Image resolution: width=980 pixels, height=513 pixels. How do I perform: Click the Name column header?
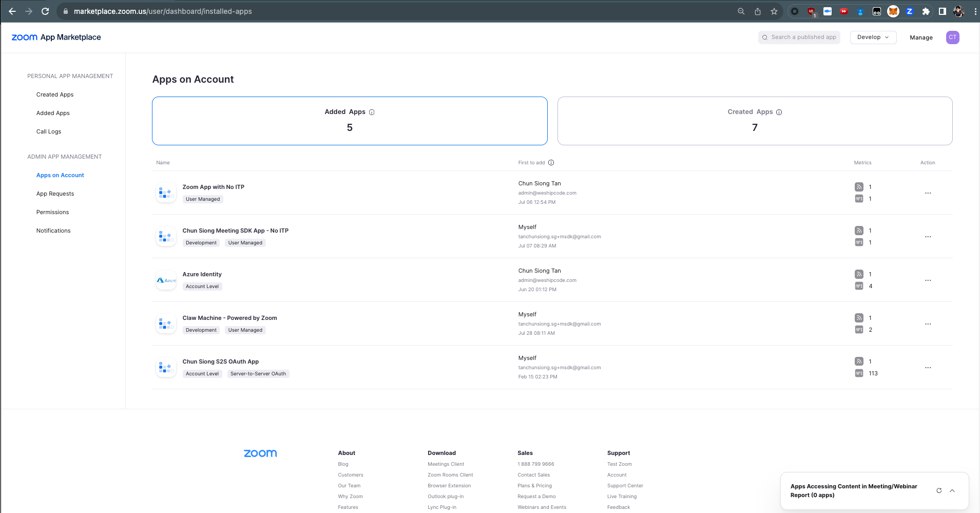click(163, 163)
